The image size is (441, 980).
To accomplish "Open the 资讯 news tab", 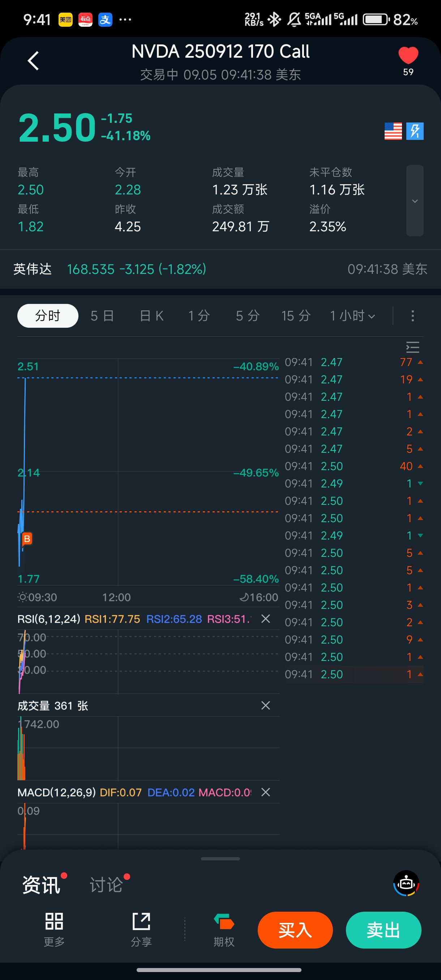I will tap(41, 885).
